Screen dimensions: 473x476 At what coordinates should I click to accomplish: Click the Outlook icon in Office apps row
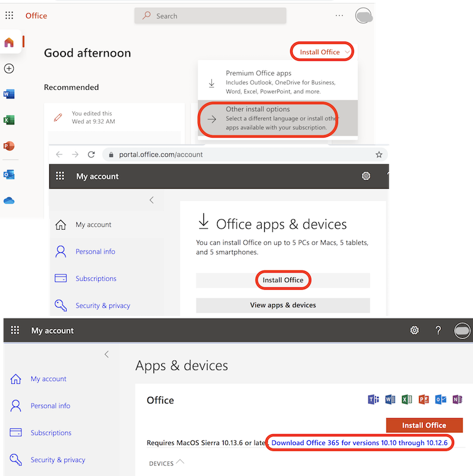440,399
